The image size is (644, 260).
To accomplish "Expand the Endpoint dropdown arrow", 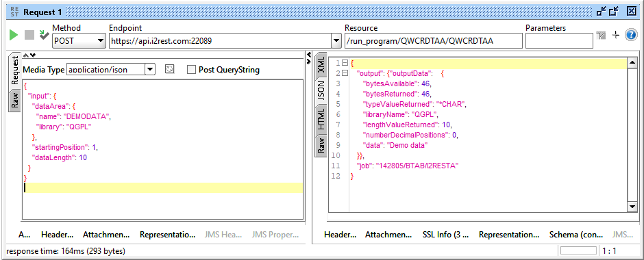I will point(336,40).
